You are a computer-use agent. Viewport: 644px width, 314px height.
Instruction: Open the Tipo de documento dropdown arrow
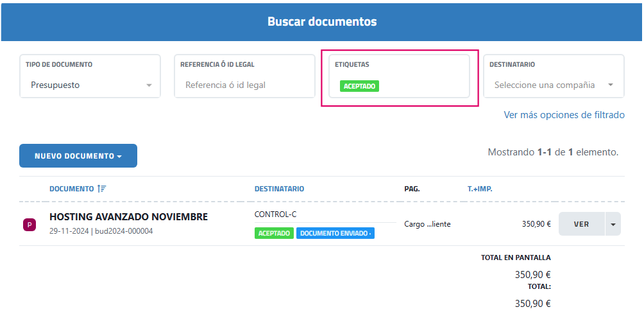pyautogui.click(x=149, y=85)
